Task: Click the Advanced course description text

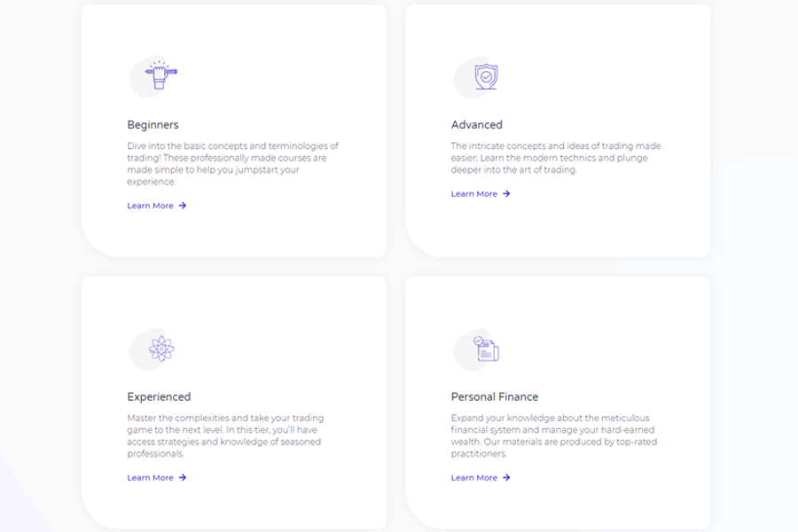Action: (556, 158)
